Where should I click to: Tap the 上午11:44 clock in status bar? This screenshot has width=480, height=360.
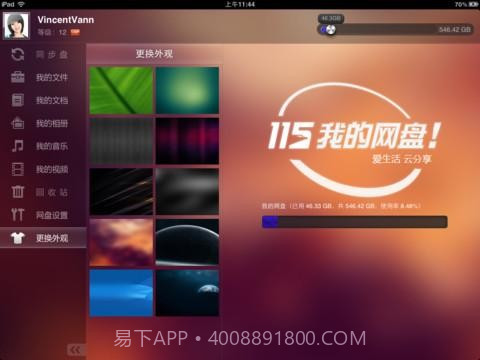tap(240, 4)
